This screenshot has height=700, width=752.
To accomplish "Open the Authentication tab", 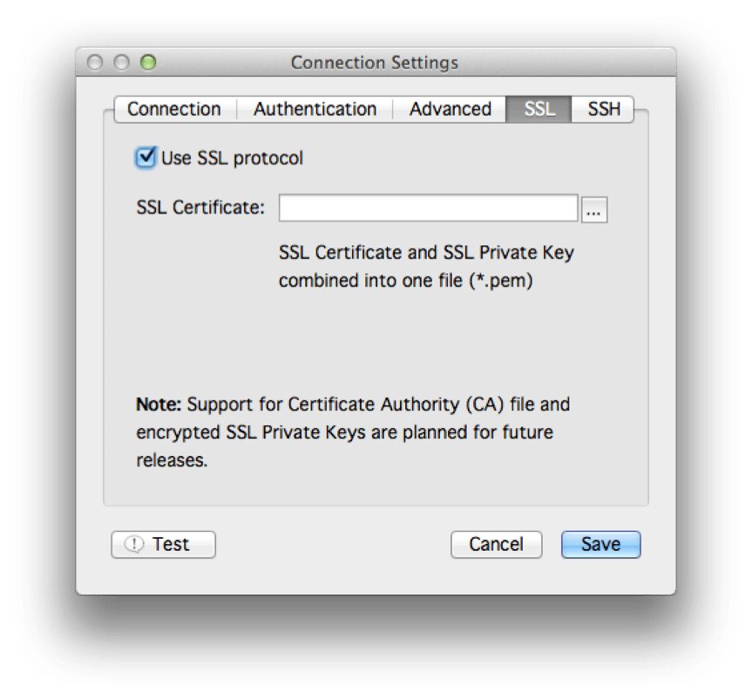I will coord(315,109).
